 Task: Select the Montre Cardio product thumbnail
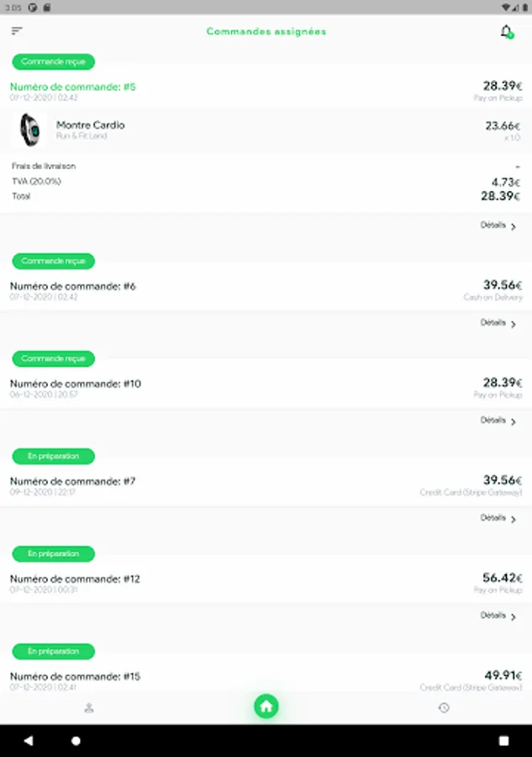click(30, 130)
